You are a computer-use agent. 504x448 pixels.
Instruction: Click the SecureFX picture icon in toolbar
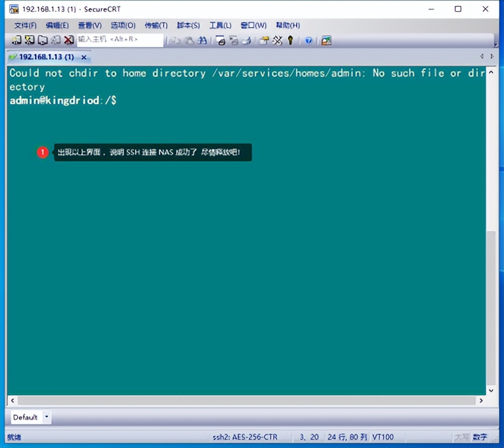326,40
